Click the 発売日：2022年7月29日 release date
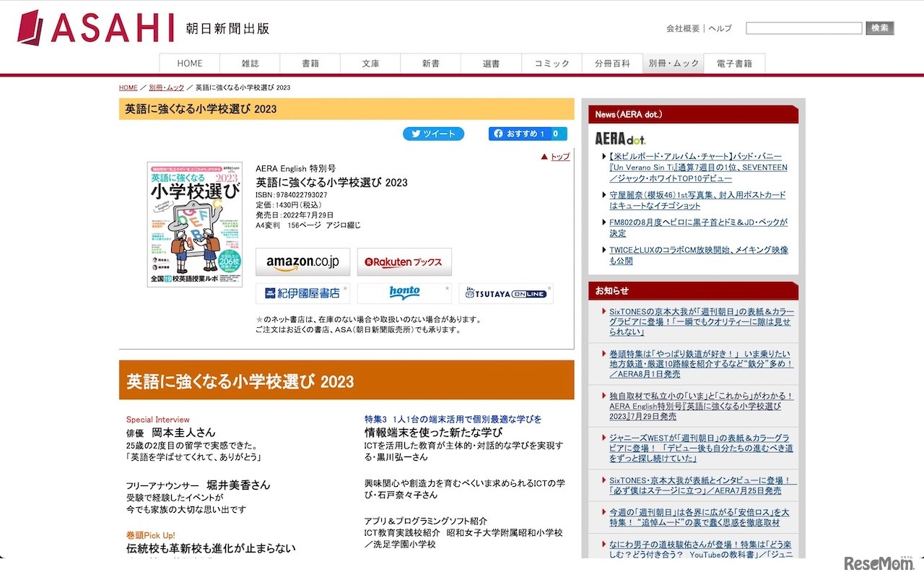The image size is (924, 580). tap(295, 215)
